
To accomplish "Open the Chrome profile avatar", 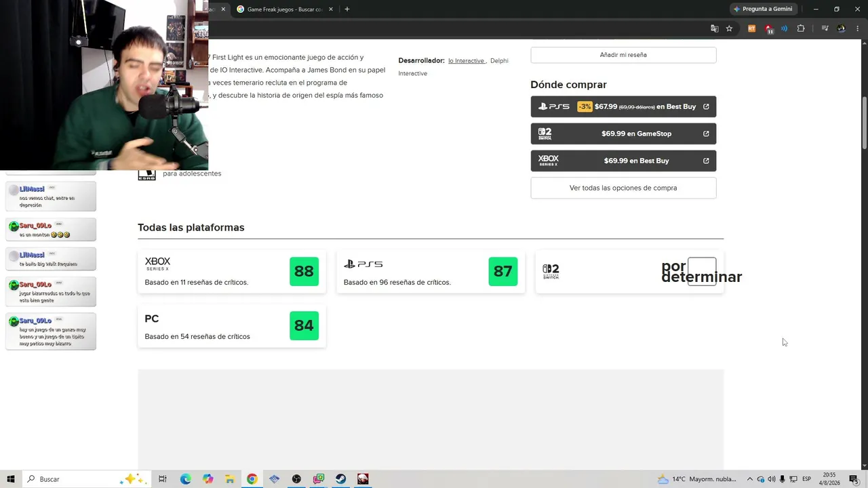I will click(842, 28).
